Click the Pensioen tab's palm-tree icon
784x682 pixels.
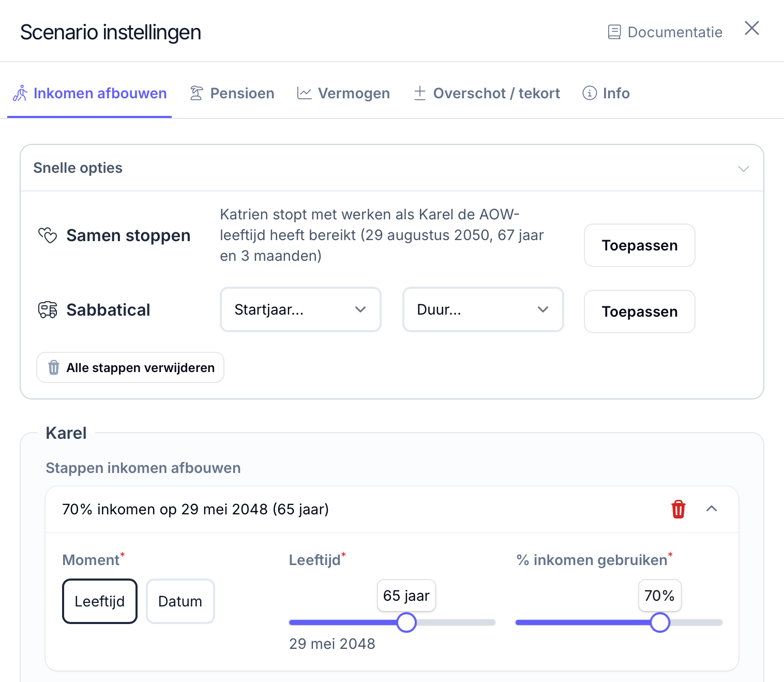point(197,93)
